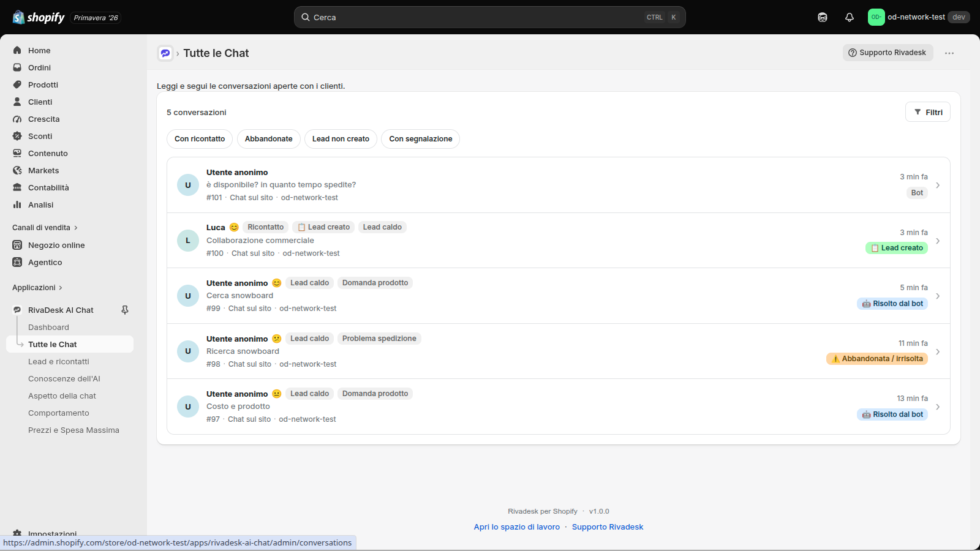Click "è disponibile? in quanto tempo spedite?" message
Viewport: 980px width, 551px height.
281,184
